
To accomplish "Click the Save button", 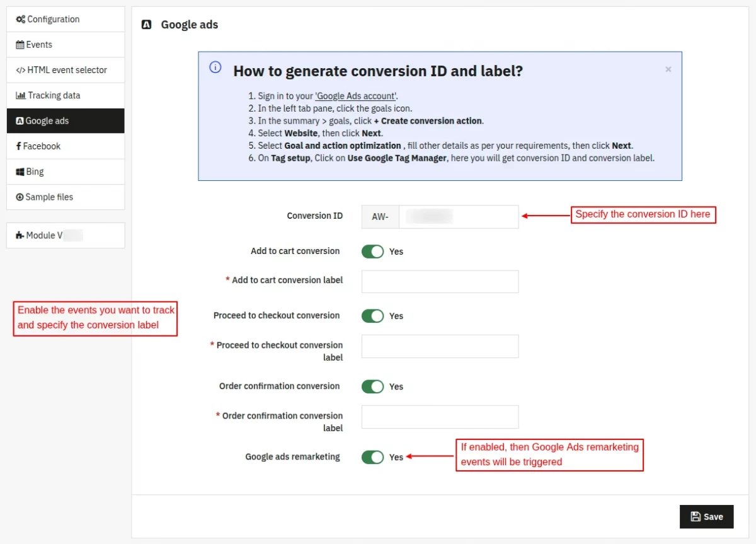I will (x=707, y=516).
